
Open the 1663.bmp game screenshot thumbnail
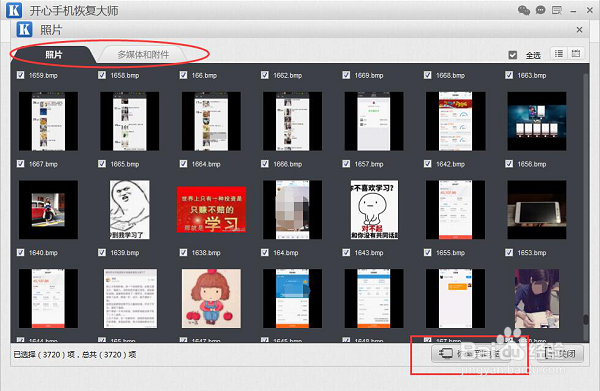(x=537, y=121)
